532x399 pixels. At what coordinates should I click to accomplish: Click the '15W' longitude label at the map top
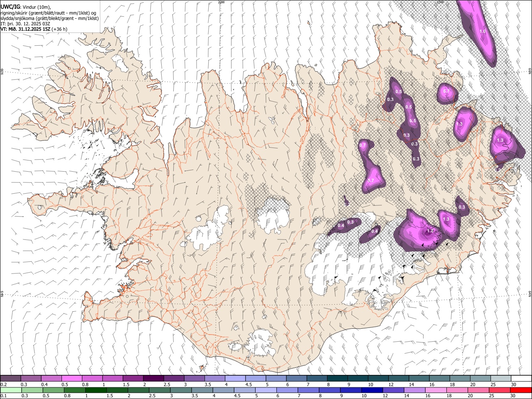tap(440, 2)
